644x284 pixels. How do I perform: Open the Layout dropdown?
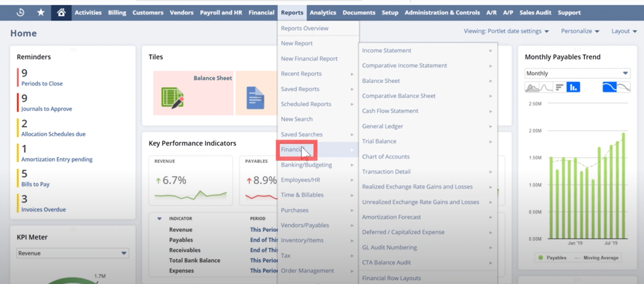tap(624, 31)
